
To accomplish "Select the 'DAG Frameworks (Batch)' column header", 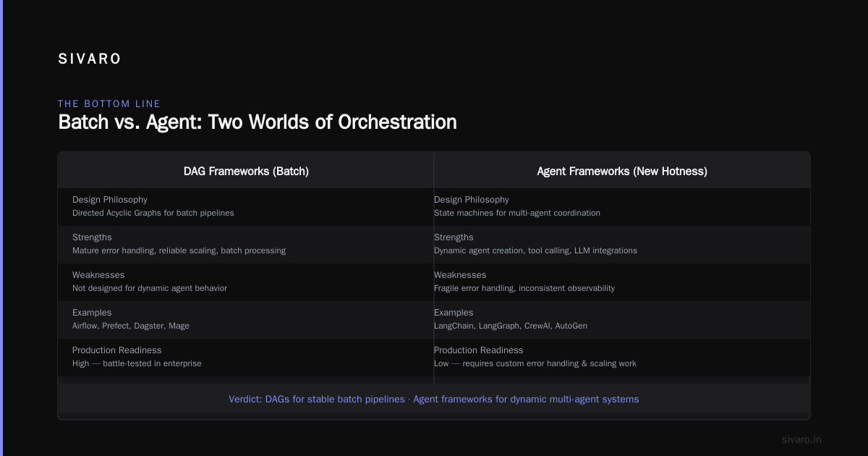I will click(x=246, y=172).
